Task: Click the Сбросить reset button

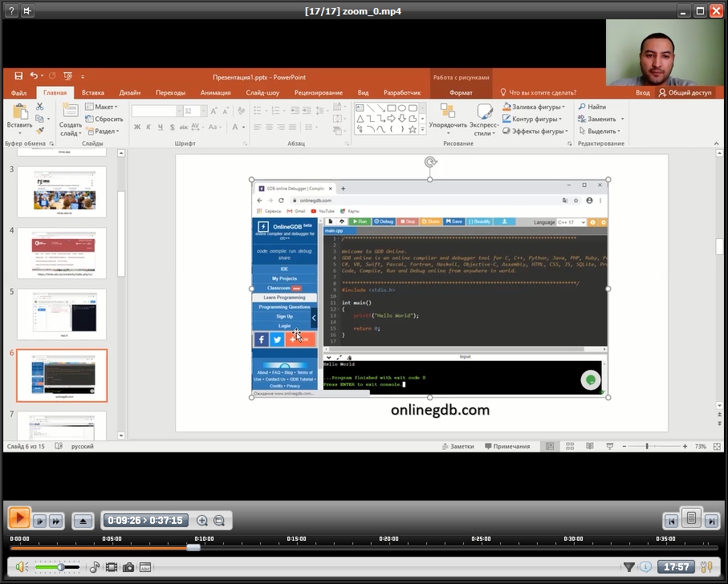Action: tap(104, 120)
